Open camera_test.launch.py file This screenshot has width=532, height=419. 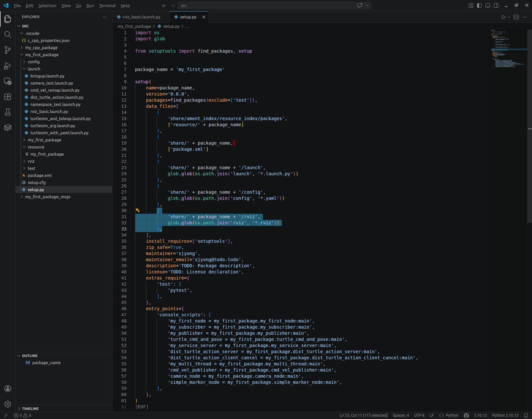pos(51,83)
